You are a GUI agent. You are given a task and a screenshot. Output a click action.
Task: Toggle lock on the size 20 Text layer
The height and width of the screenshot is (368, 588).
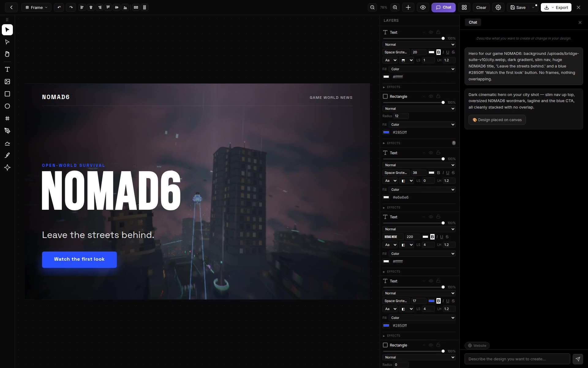coord(438,32)
